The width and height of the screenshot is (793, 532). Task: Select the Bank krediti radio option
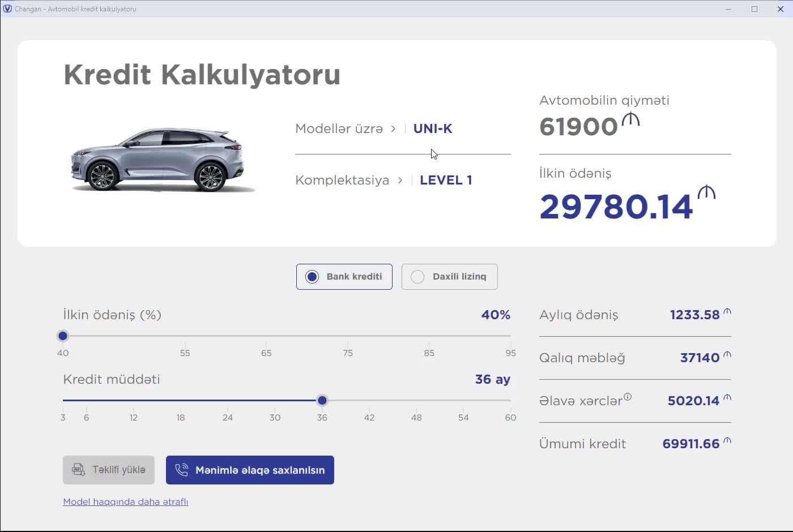[x=344, y=277]
